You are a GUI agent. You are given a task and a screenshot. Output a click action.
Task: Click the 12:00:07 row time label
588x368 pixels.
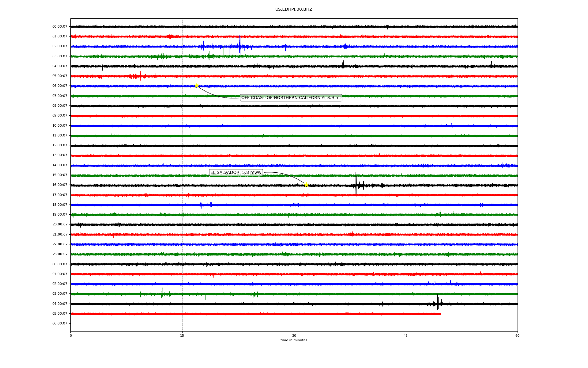[x=60, y=145]
